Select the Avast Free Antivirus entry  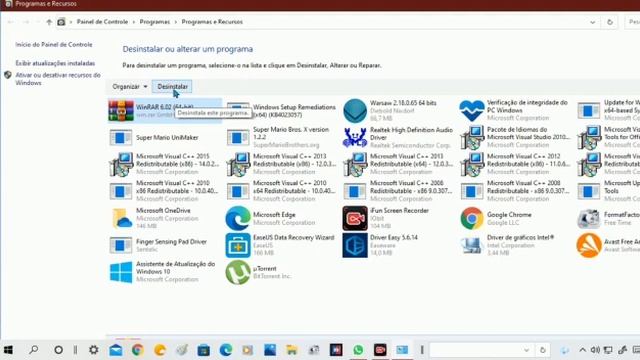tap(608, 245)
